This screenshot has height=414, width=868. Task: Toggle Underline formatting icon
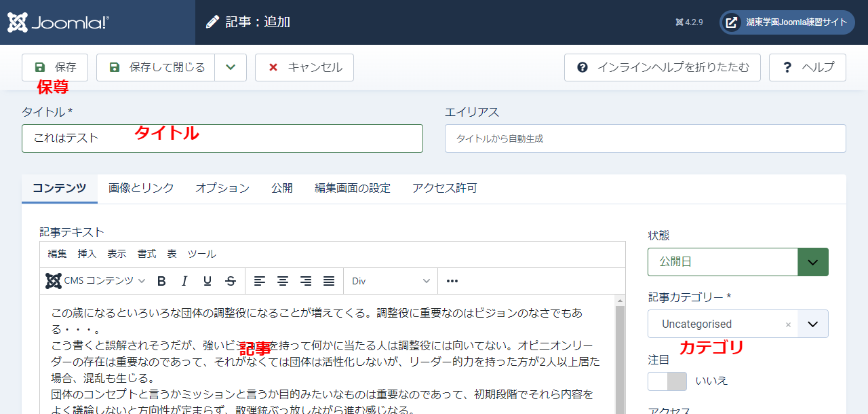click(x=208, y=281)
